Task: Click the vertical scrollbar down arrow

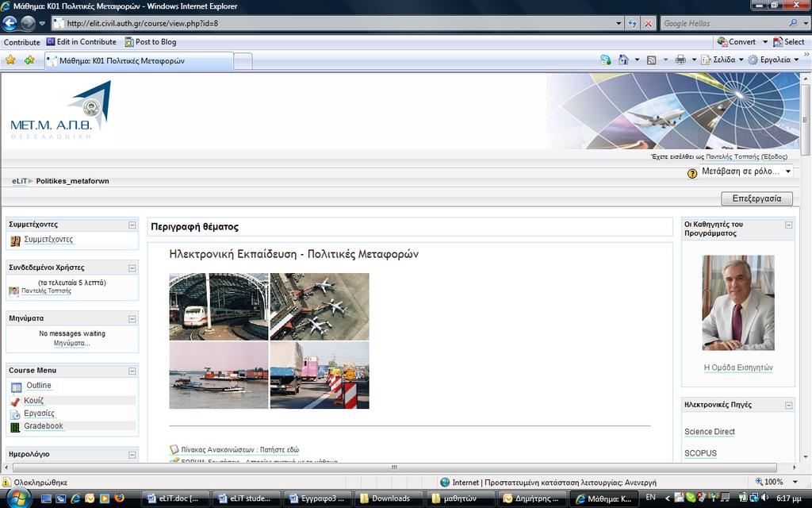Action: point(806,457)
